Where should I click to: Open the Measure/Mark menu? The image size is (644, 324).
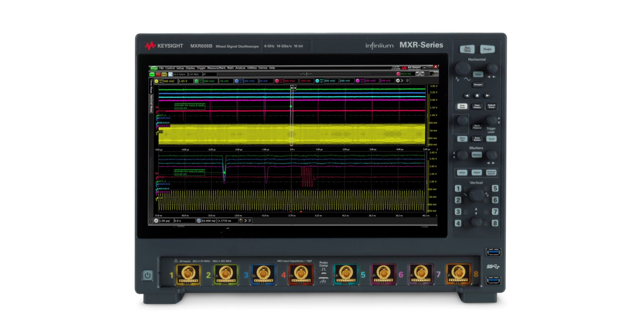(x=216, y=68)
